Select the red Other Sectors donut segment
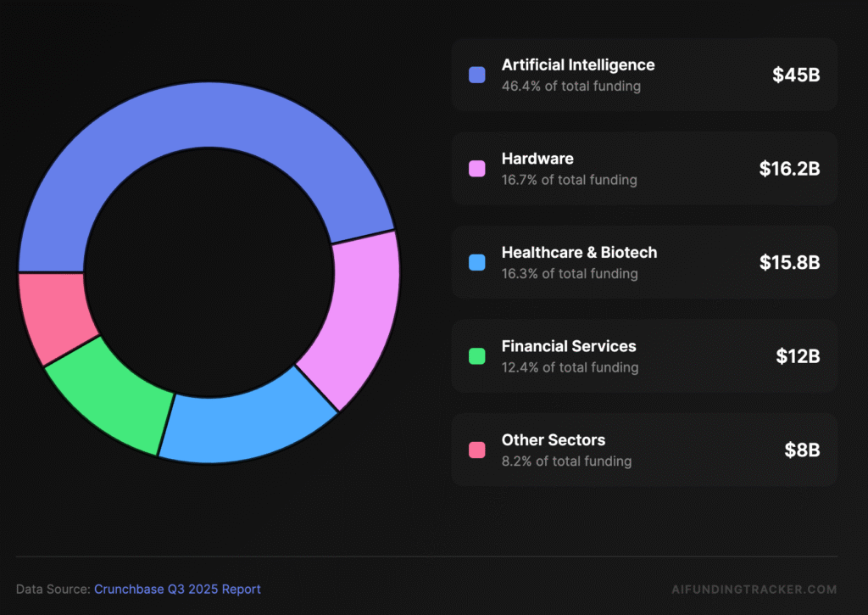The width and height of the screenshot is (868, 615). click(x=53, y=314)
